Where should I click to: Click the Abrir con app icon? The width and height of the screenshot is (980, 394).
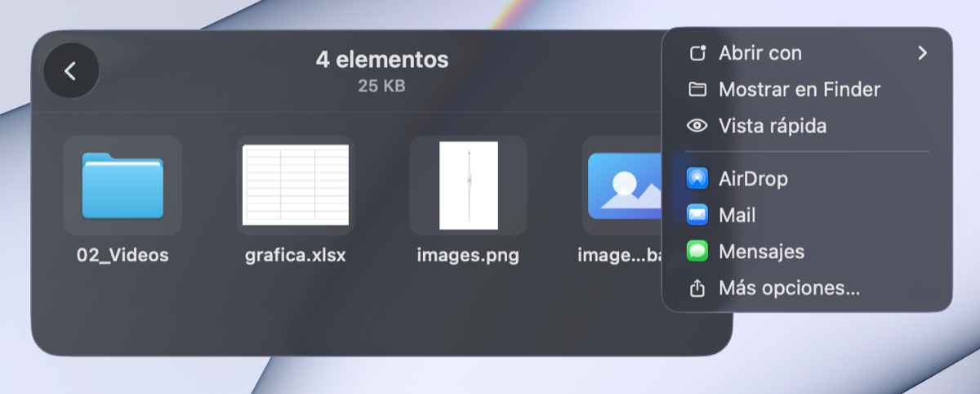click(697, 53)
